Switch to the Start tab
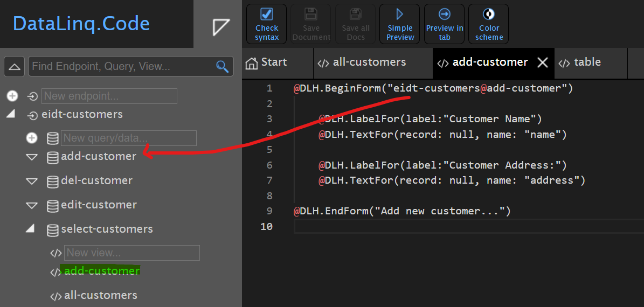Image resolution: width=644 pixels, height=307 pixels. click(278, 63)
